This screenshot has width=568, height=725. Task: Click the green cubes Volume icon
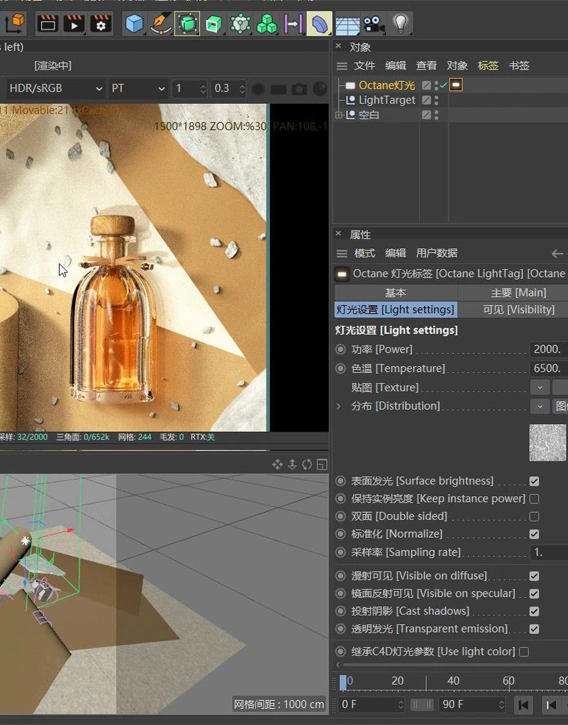point(267,23)
